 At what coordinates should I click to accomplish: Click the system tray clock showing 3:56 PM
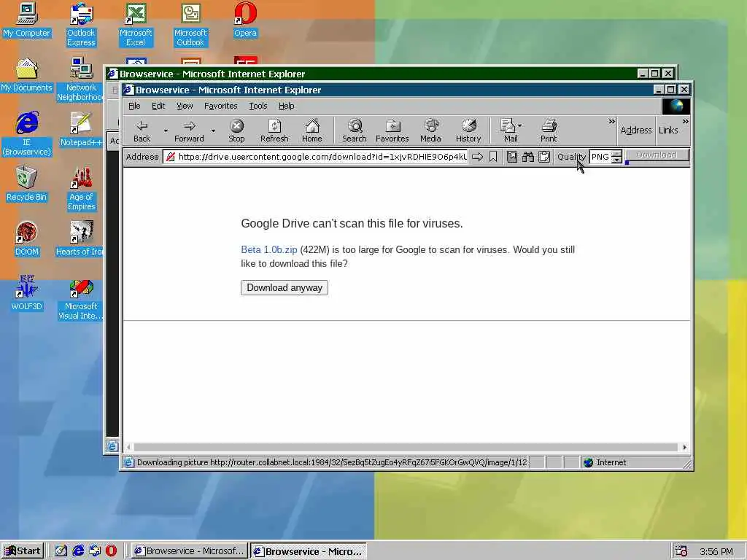click(x=716, y=551)
